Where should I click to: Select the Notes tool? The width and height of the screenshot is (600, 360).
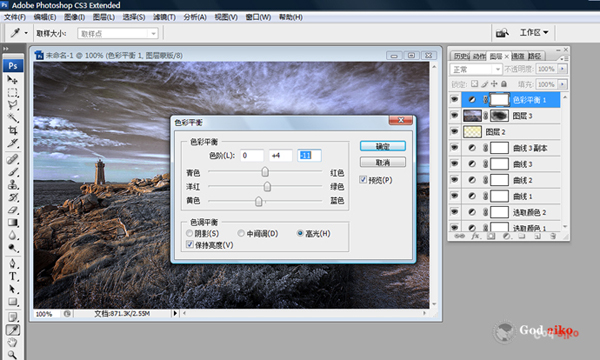pos(12,317)
